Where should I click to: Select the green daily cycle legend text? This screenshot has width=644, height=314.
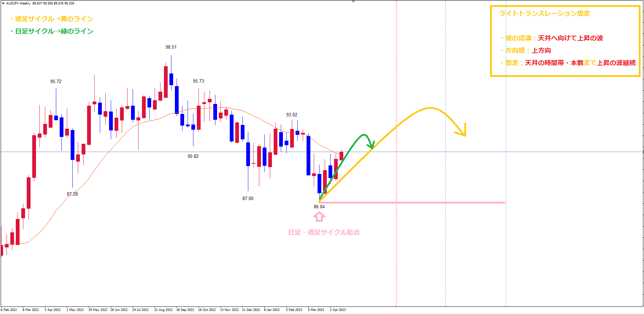coord(52,31)
